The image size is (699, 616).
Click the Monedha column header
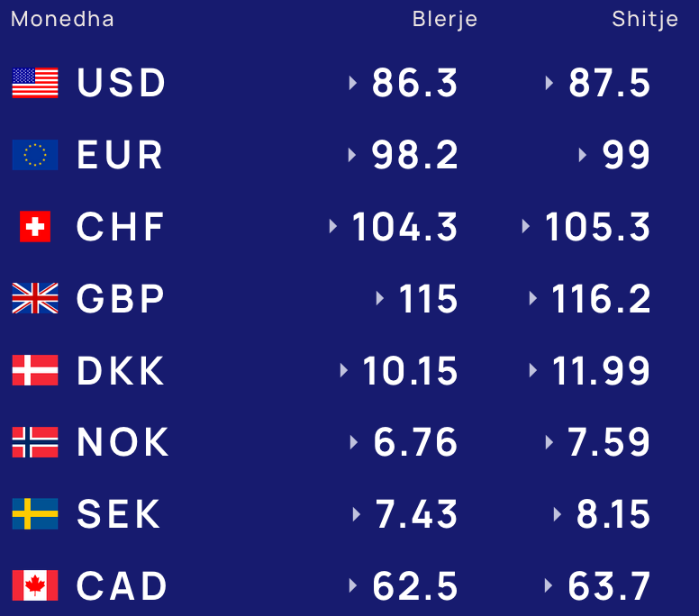click(62, 19)
